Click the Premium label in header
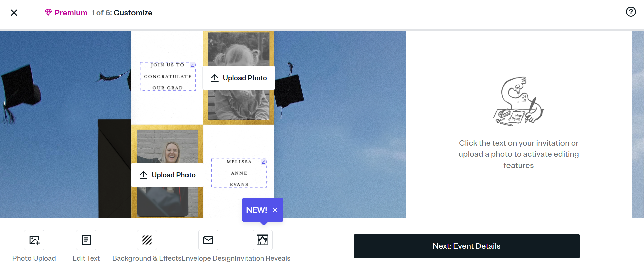The width and height of the screenshot is (644, 274). [71, 13]
